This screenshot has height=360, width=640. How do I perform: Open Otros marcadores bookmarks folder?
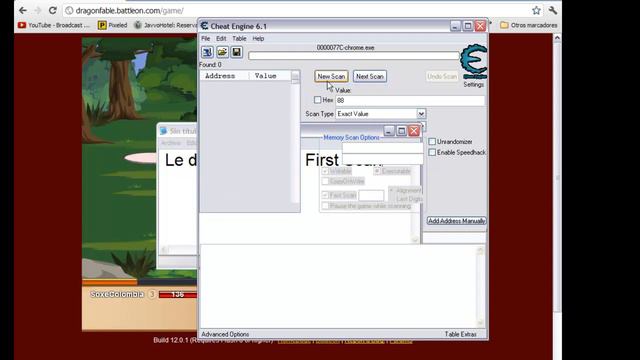pyautogui.click(x=529, y=25)
